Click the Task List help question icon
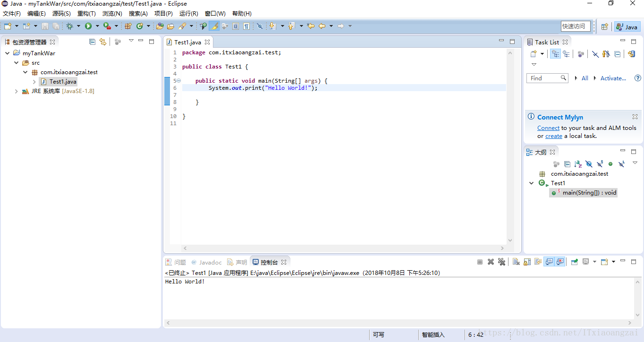The image size is (644, 342). point(638,78)
